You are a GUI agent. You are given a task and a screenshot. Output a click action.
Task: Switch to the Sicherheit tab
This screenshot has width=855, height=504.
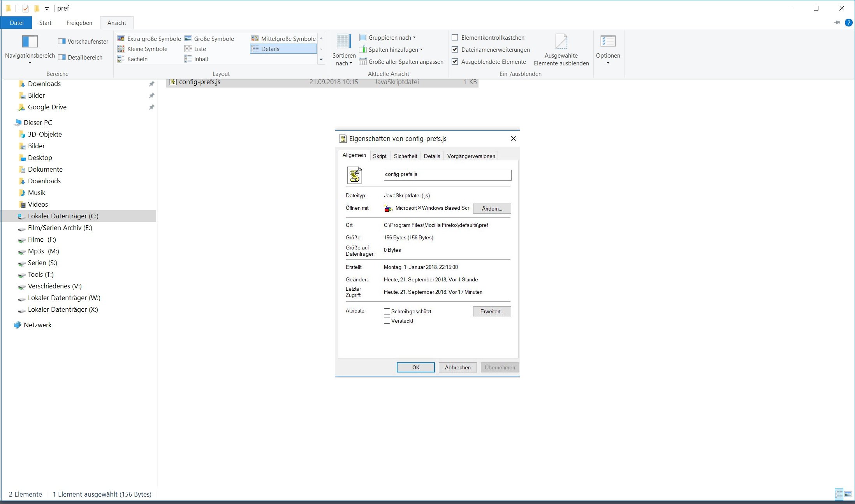click(x=405, y=156)
